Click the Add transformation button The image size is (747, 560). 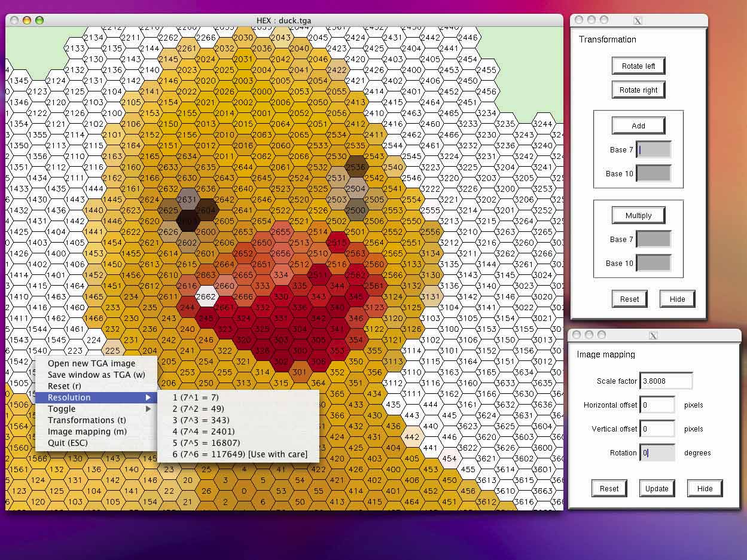(638, 126)
